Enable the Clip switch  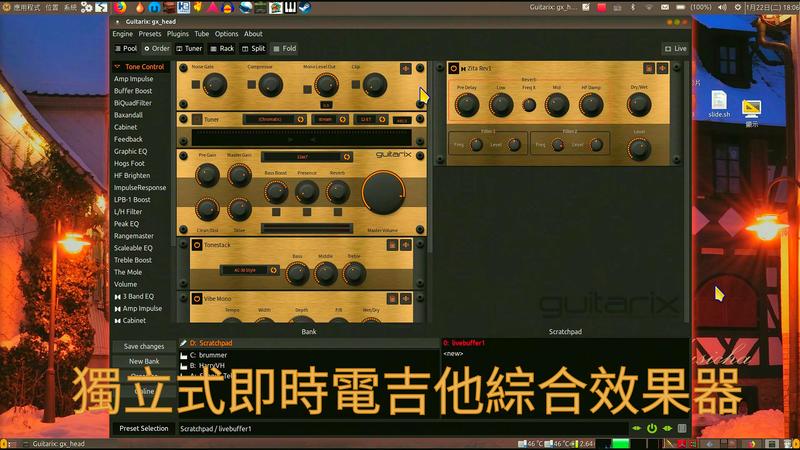[356, 85]
